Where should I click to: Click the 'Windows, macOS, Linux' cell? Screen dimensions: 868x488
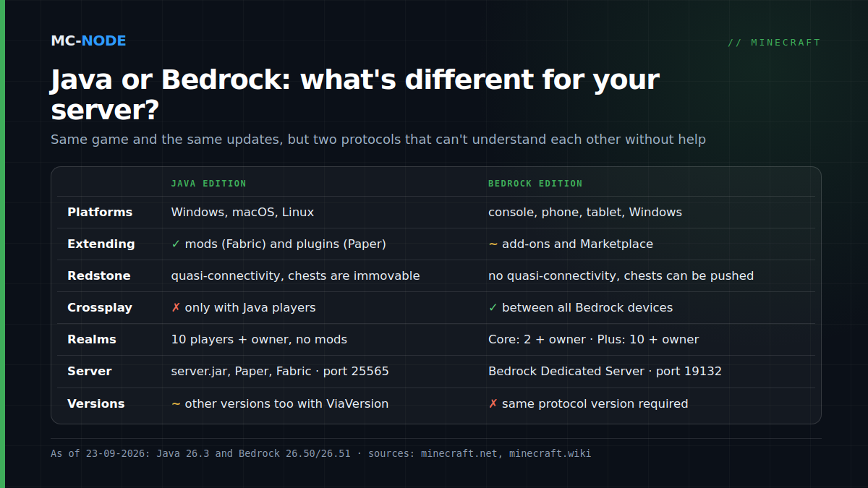[242, 213]
